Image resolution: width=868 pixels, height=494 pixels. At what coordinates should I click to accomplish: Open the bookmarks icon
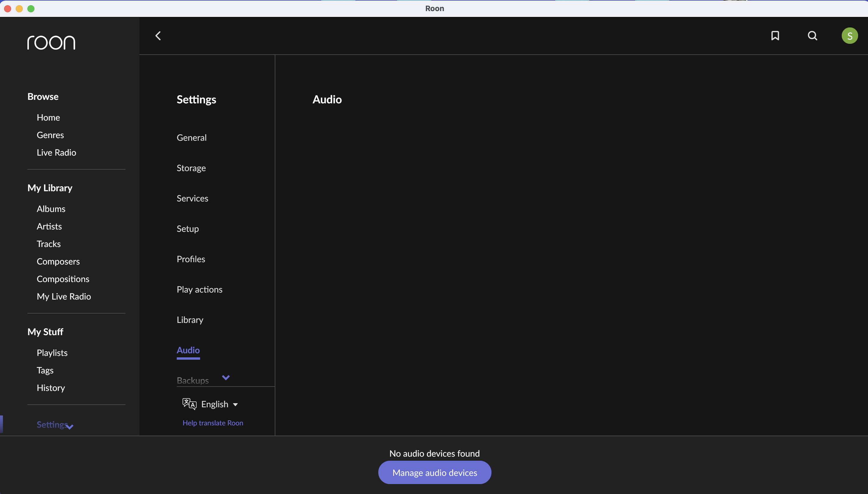(775, 36)
